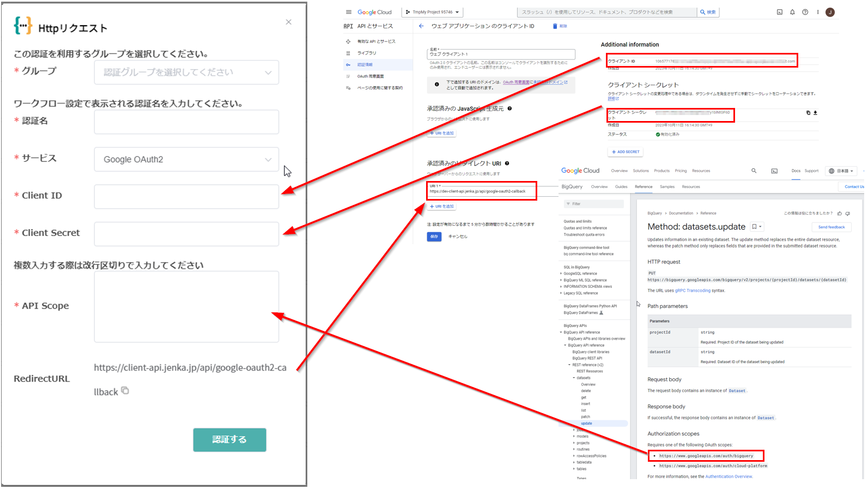Open Cloud Shell icon in docs header
Image resolution: width=868 pixels, height=489 pixels.
pyautogui.click(x=774, y=171)
